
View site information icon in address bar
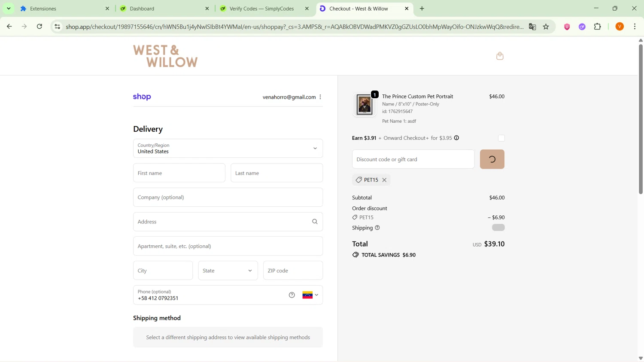pyautogui.click(x=57, y=27)
